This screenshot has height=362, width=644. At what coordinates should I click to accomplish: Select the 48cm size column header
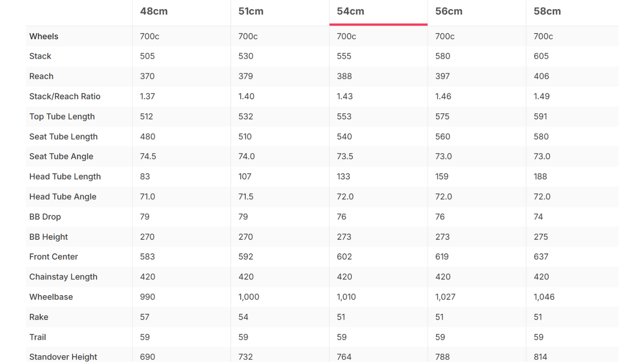[x=154, y=11]
